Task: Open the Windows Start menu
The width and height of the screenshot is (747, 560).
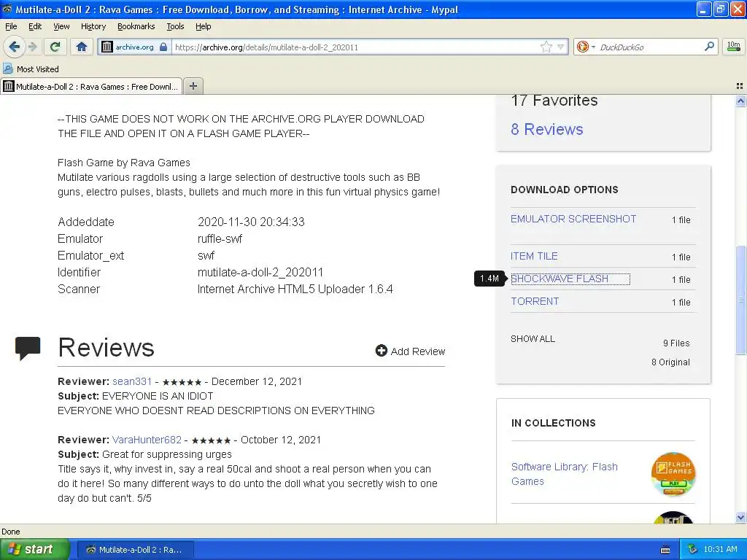Action: (35, 549)
